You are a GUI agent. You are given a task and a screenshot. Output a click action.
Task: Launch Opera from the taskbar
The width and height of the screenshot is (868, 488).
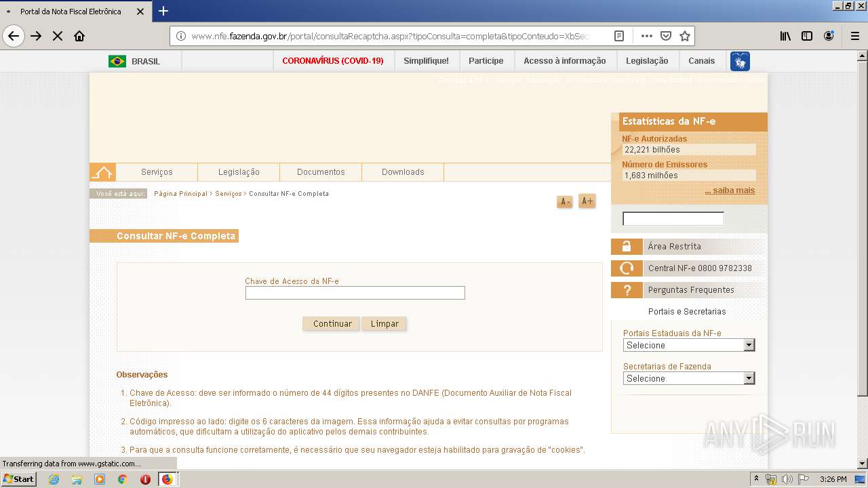(145, 479)
